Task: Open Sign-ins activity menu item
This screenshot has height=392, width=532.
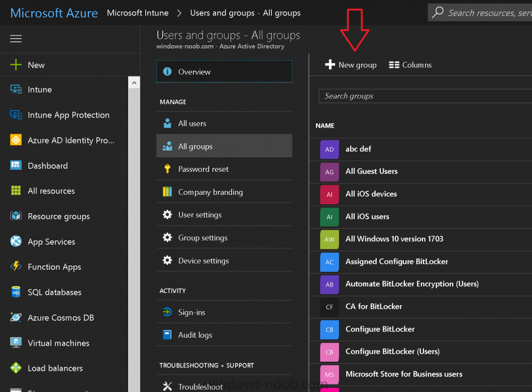Action: 225,312
